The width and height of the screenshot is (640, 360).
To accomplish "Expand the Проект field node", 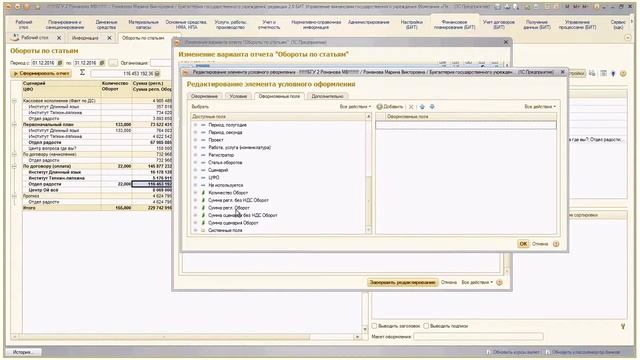I will tap(195, 140).
